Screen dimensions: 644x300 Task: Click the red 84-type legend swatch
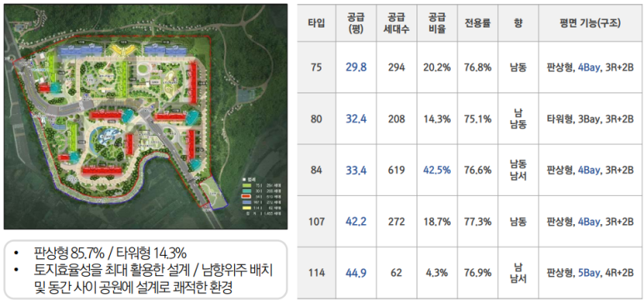pos(246,197)
